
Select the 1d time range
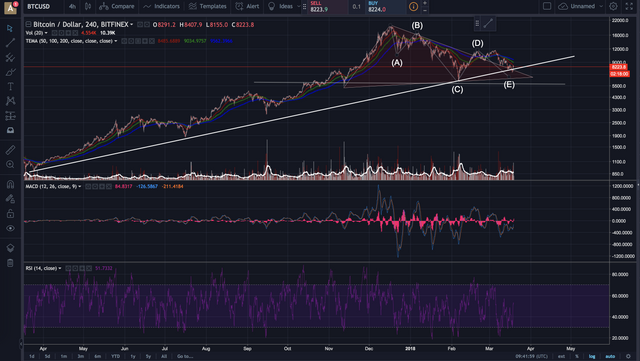click(31, 356)
